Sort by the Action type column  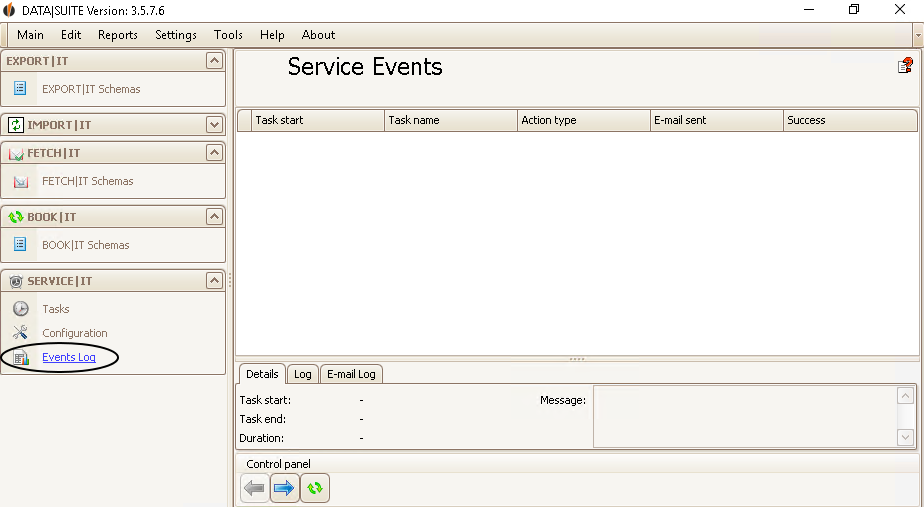pos(584,120)
